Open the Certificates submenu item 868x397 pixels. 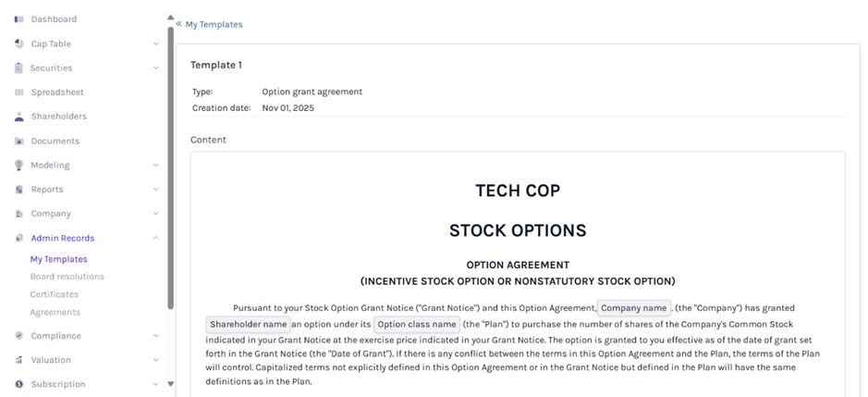coord(55,294)
